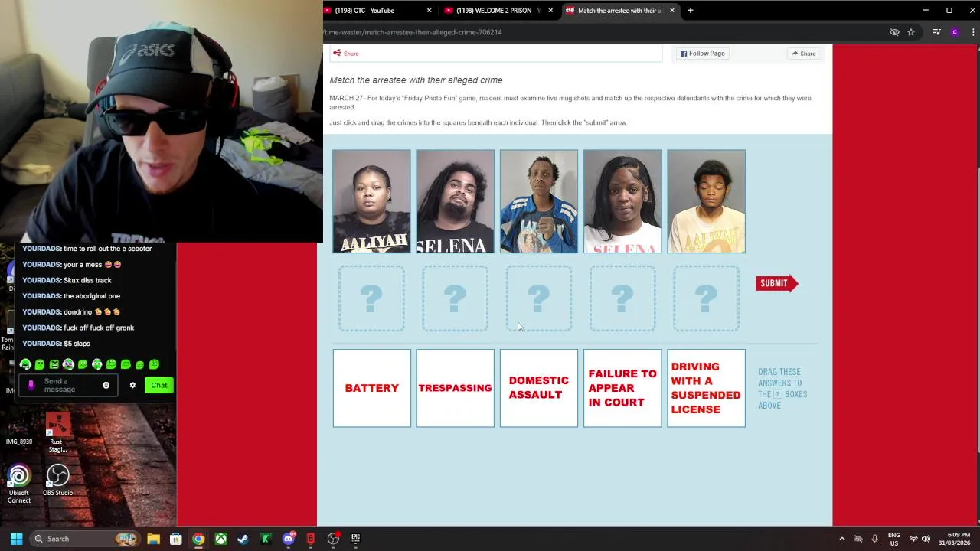Open the Kick app from the taskbar
This screenshot has height=551, width=980.
click(x=266, y=539)
